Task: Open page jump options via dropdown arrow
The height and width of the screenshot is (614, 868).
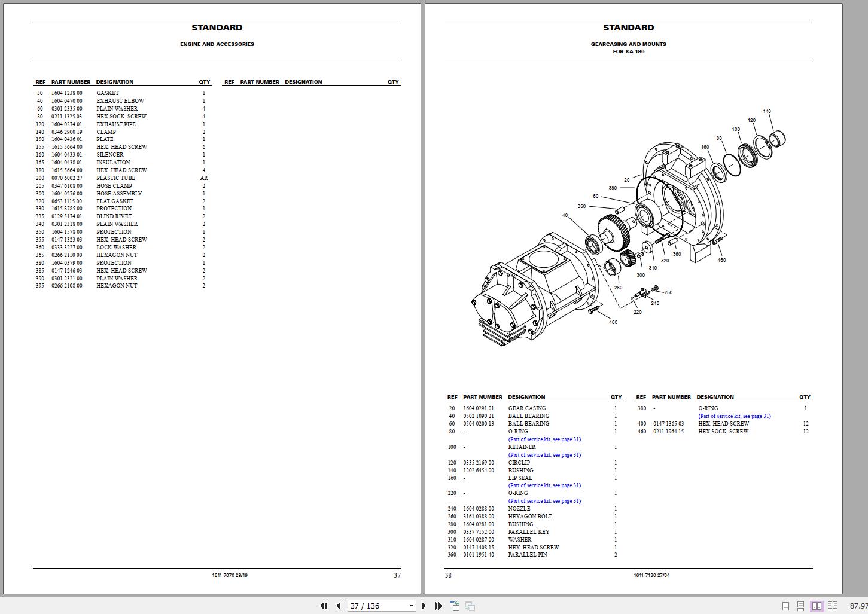Action: 410,606
